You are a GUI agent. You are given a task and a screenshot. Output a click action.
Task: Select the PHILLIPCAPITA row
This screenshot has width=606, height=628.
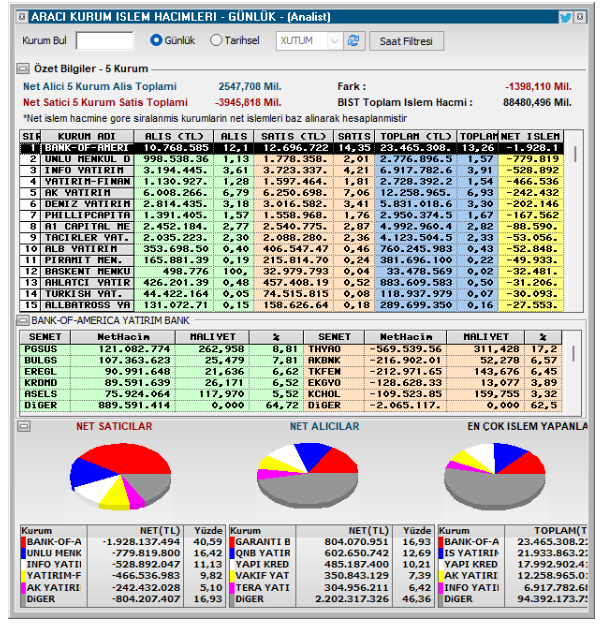(292, 215)
